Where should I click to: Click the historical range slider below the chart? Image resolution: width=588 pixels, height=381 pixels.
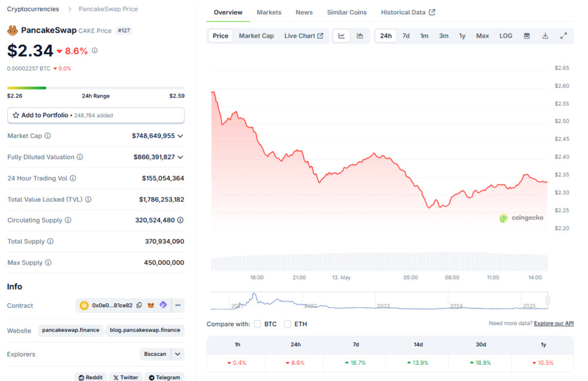(379, 300)
